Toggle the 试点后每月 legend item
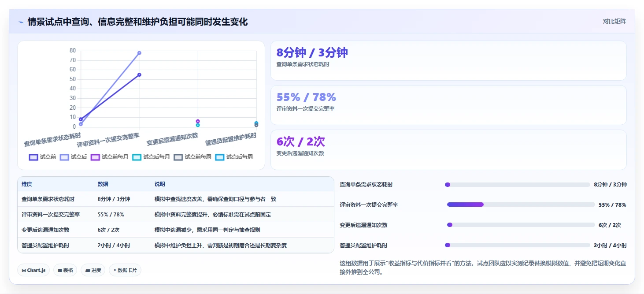Screen dimensions: 644x294 pos(151,157)
